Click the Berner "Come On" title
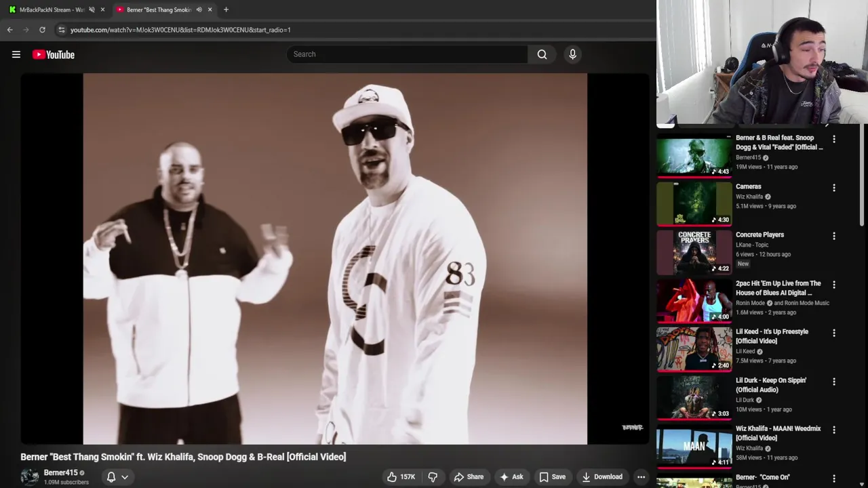This screenshot has height=488, width=868. (763, 477)
